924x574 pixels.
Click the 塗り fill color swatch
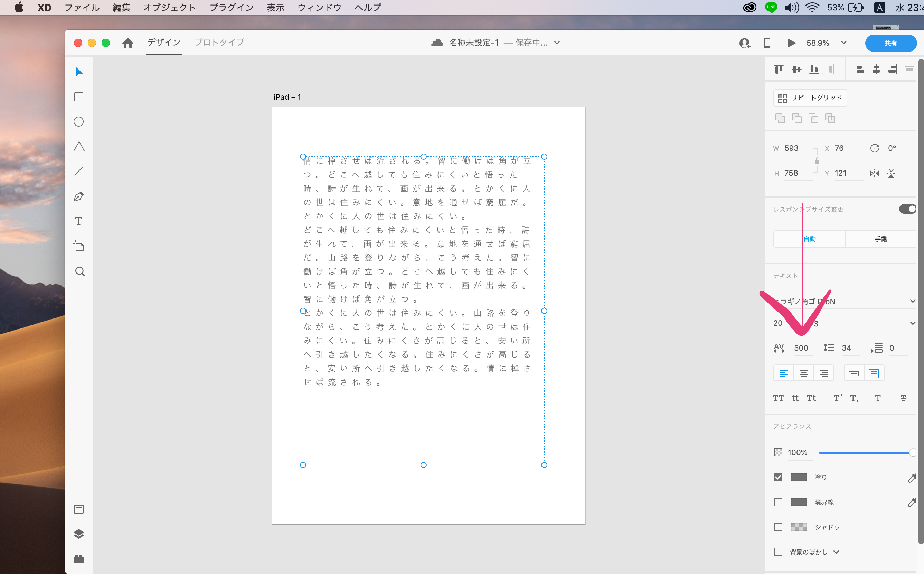pyautogui.click(x=799, y=477)
